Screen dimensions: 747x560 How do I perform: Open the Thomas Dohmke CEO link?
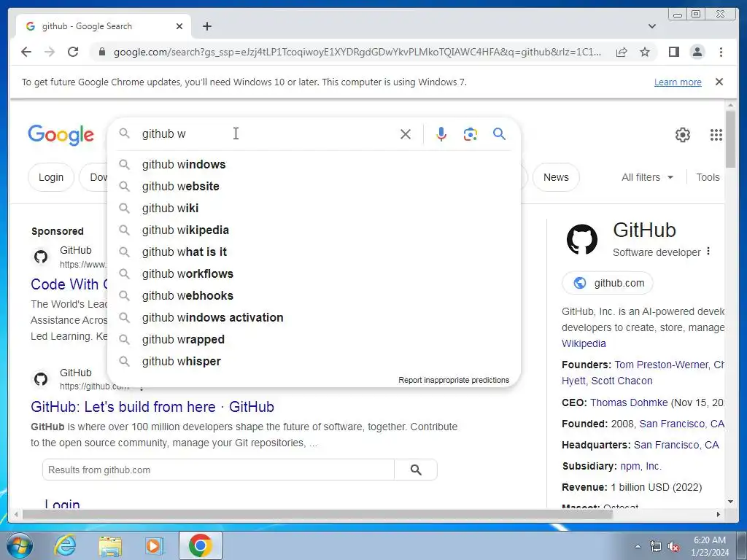(x=629, y=402)
